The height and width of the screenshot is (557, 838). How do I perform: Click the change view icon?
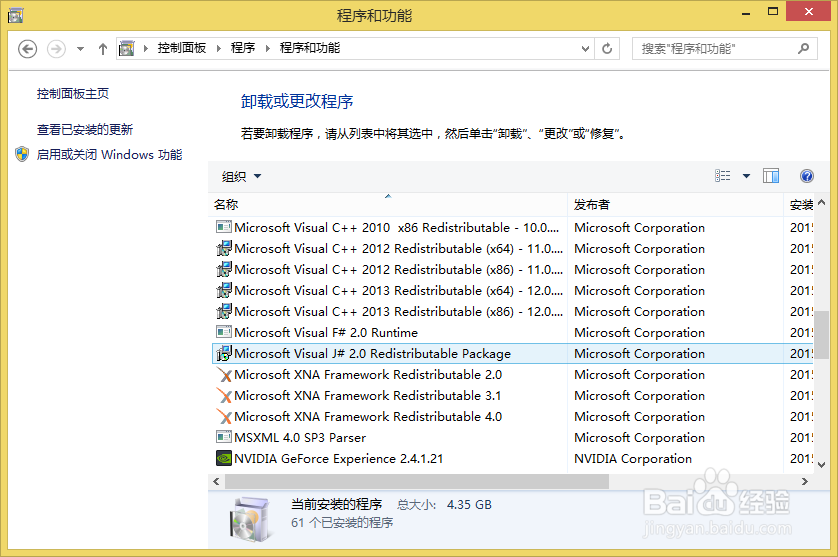[x=723, y=176]
